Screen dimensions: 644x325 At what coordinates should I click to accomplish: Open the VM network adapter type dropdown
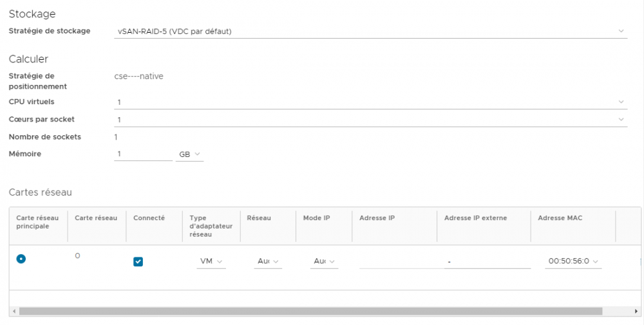click(x=211, y=261)
